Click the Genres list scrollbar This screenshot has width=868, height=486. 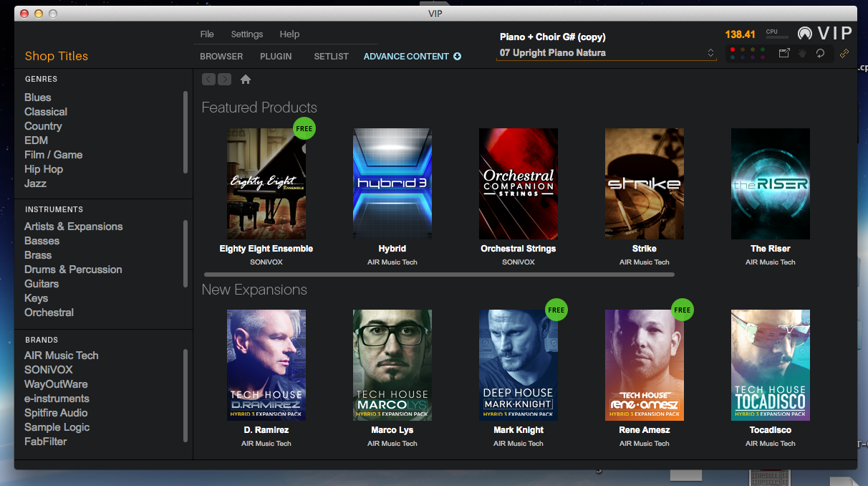pos(185,132)
